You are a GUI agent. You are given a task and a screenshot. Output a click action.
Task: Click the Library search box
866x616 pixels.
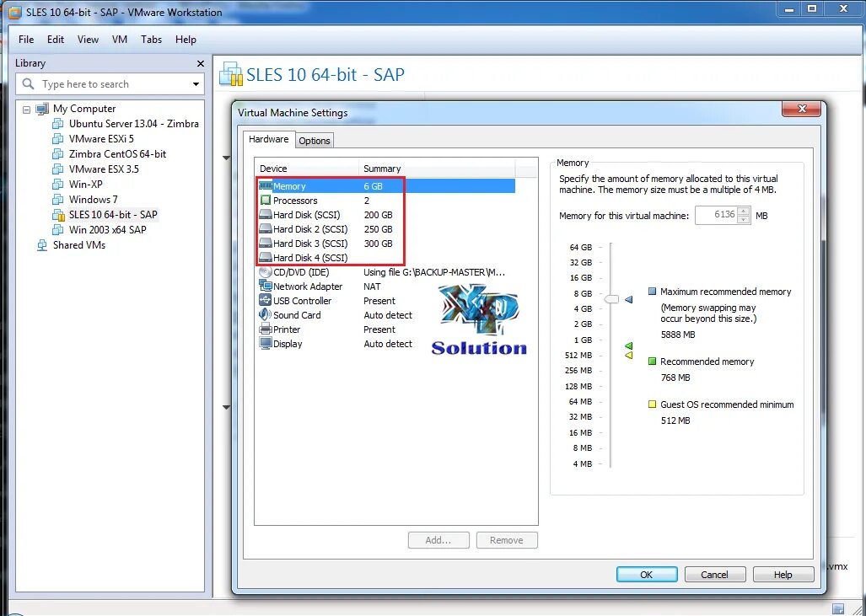coord(110,84)
